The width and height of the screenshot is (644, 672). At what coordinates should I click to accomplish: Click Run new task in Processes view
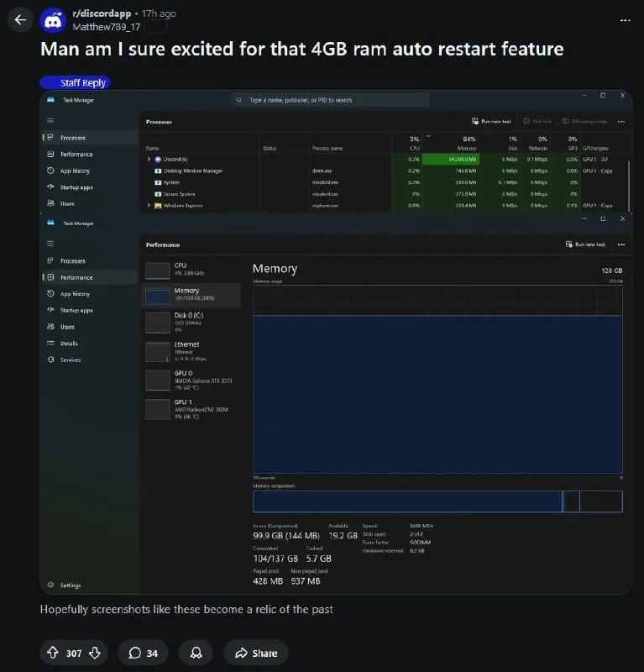[x=491, y=121]
